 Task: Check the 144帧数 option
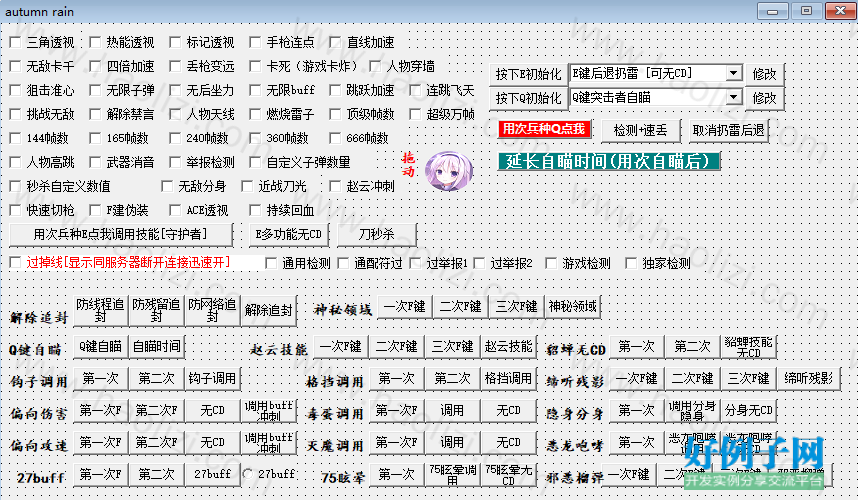tap(15, 138)
